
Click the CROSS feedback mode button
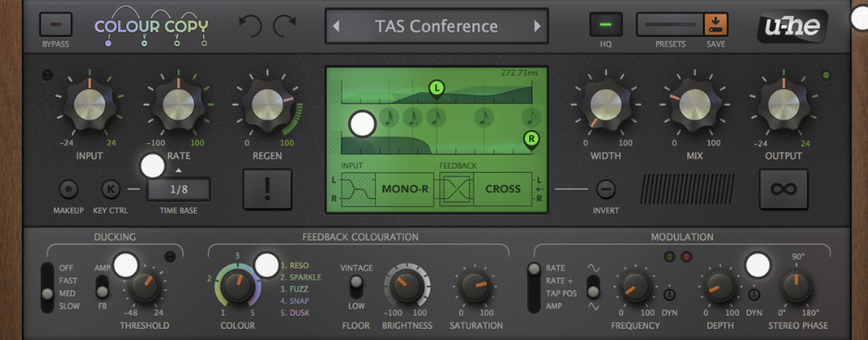coord(503,190)
